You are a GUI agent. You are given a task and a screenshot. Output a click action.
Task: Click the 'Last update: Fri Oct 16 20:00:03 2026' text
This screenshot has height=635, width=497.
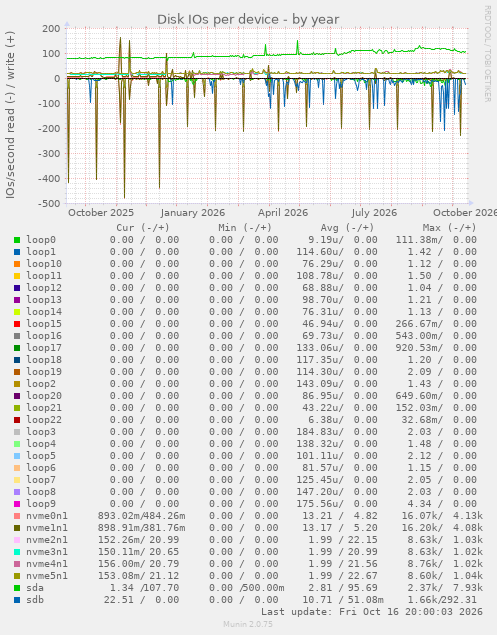point(371,612)
